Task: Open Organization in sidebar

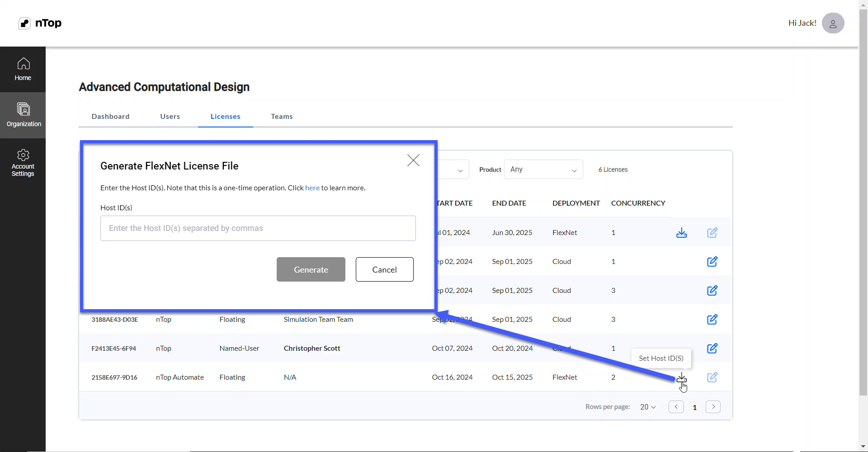Action: coord(23,115)
